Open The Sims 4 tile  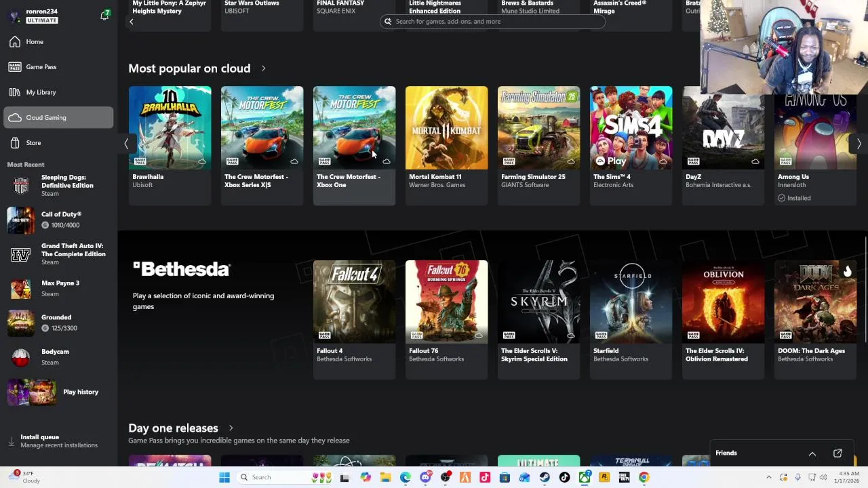point(631,145)
